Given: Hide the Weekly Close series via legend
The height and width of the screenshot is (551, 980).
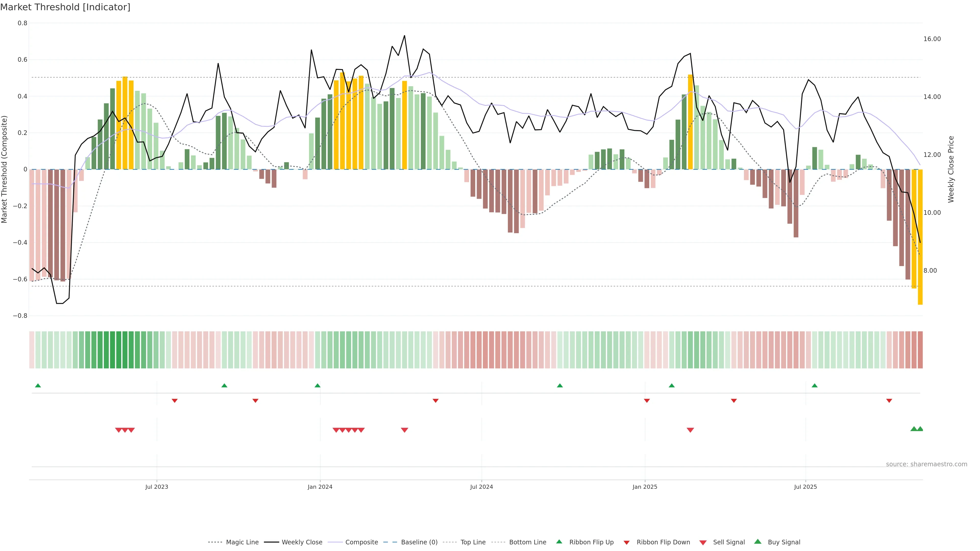Looking at the screenshot, I should [302, 542].
